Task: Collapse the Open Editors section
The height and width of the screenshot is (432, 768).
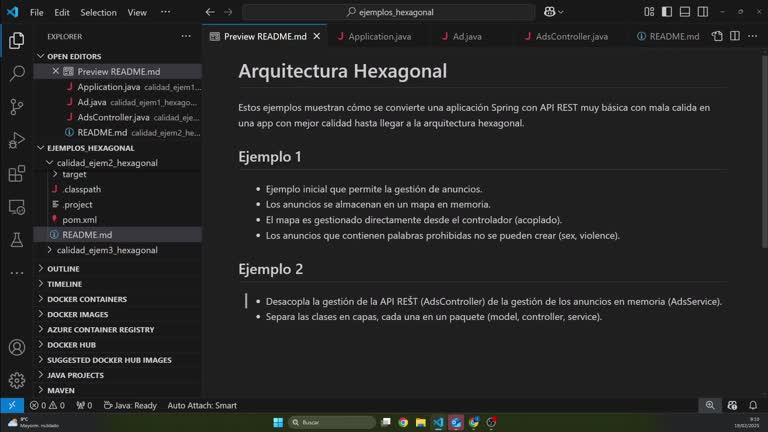Action: (41, 56)
